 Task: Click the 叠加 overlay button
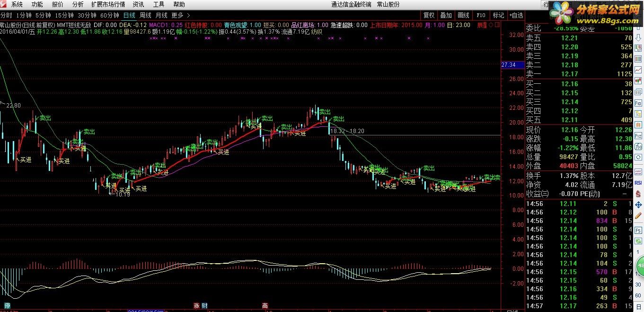(446, 15)
